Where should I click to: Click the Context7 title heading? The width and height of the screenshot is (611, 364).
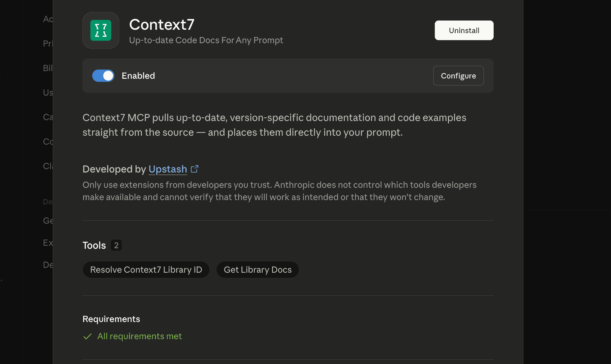161,25
